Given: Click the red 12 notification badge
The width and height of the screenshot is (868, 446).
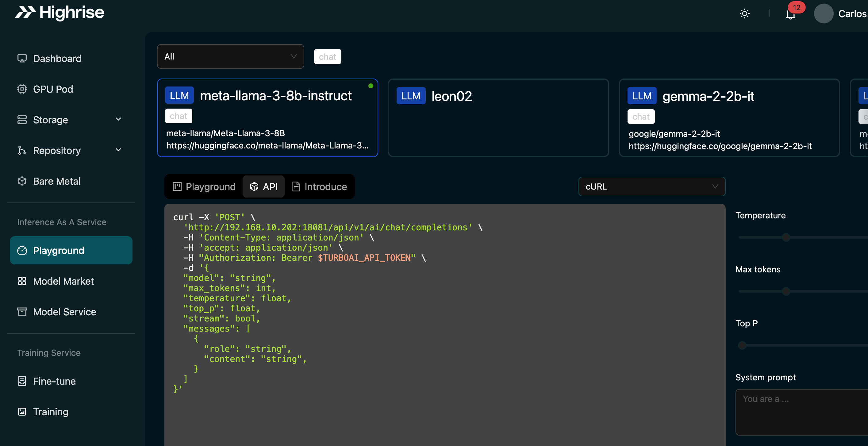Looking at the screenshot, I should [796, 7].
